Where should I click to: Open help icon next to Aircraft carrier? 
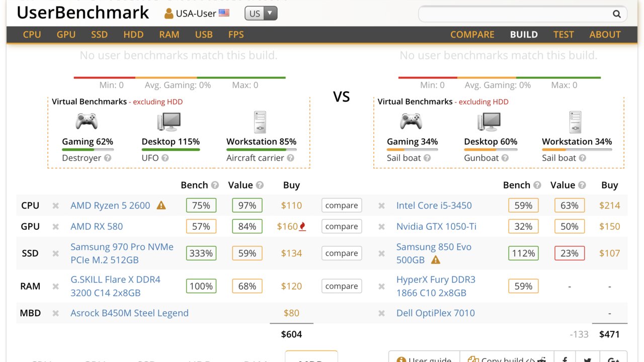(290, 158)
